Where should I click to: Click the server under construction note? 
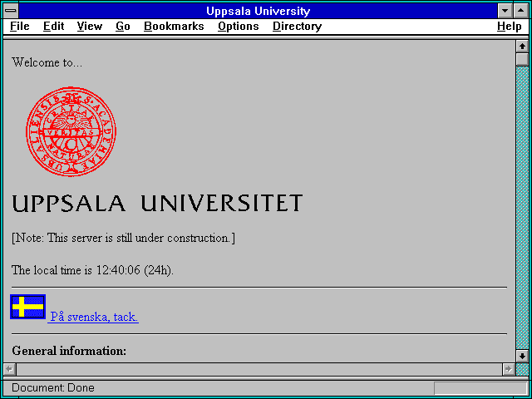click(x=124, y=238)
